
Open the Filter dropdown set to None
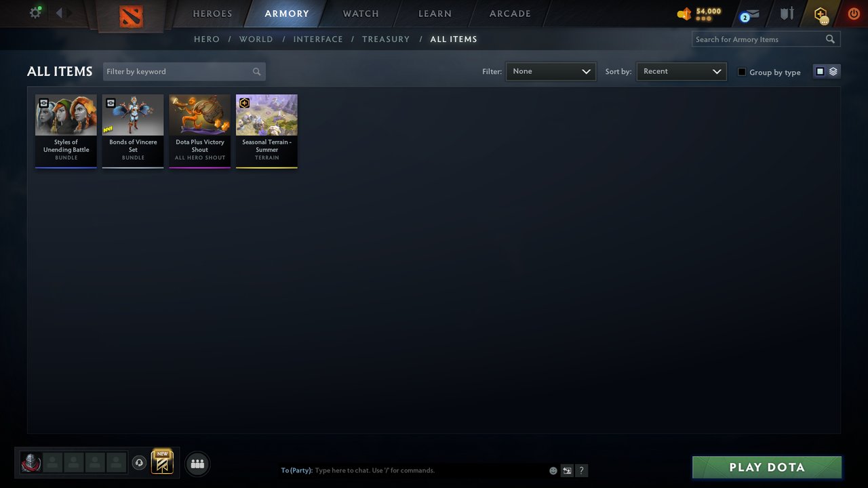click(x=551, y=71)
